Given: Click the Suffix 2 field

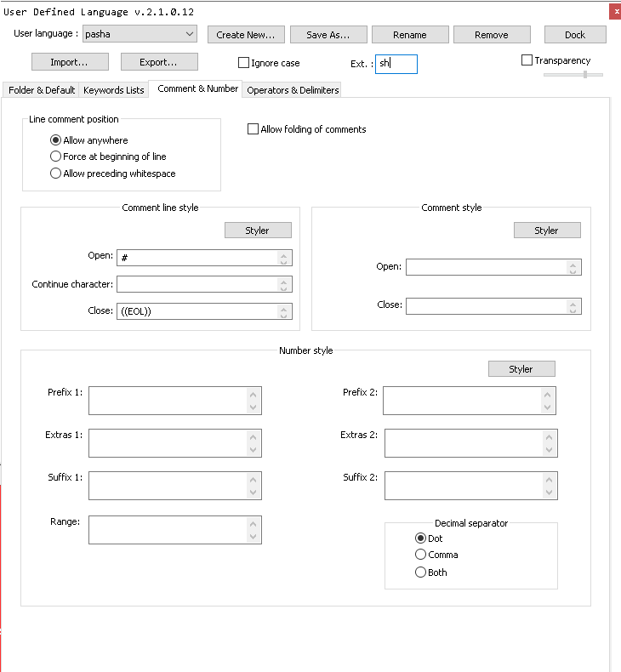Looking at the screenshot, I should point(471,486).
